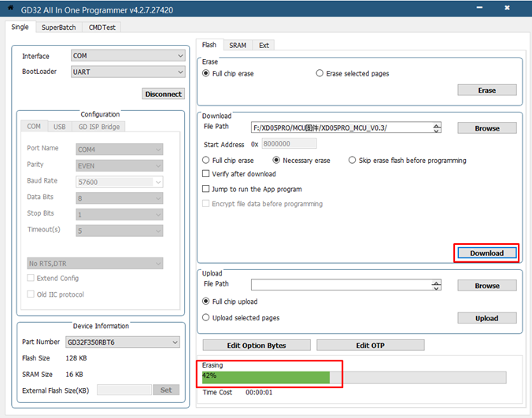Click the Disconnect button
Screen dimensions: 532x418
coord(163,94)
